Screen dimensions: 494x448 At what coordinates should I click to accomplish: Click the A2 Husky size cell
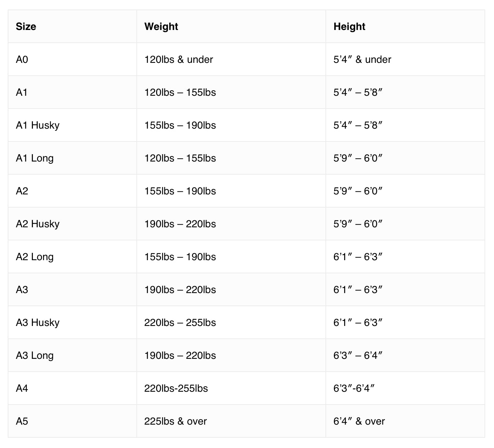click(x=38, y=224)
